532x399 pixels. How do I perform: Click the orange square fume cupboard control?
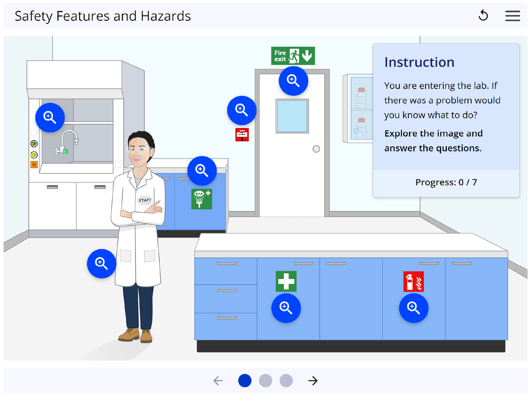[x=34, y=165]
